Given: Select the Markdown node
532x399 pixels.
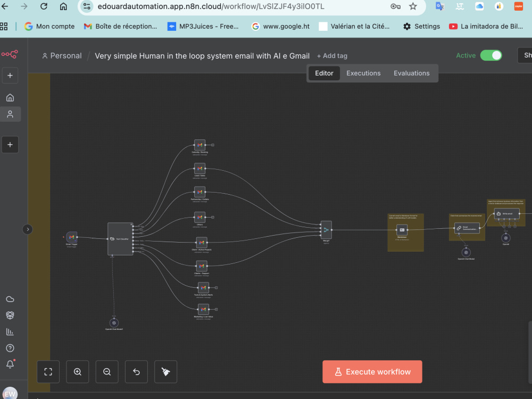Looking at the screenshot, I should click(x=402, y=230).
